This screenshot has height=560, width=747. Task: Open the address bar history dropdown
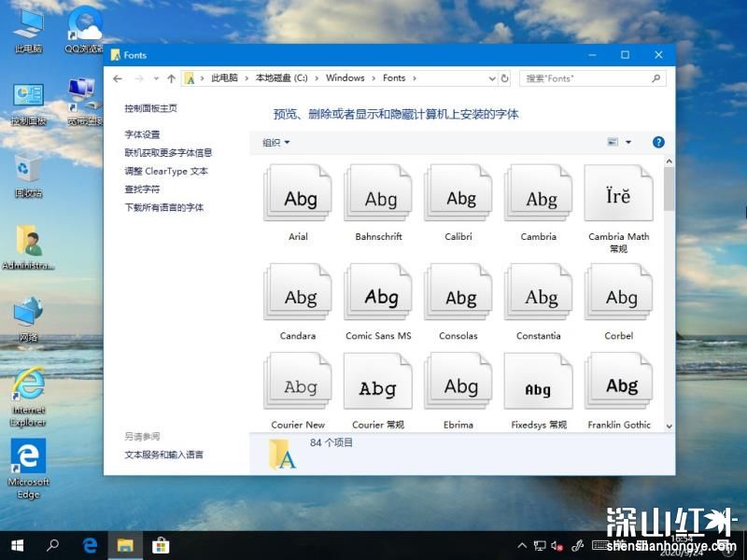(493, 78)
